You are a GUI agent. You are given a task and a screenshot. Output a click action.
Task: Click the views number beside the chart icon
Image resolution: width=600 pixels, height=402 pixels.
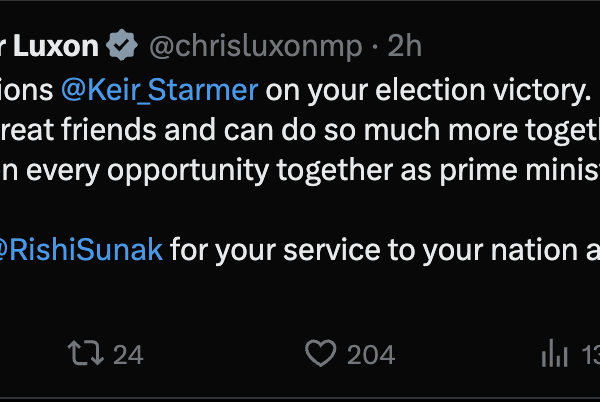coord(588,354)
